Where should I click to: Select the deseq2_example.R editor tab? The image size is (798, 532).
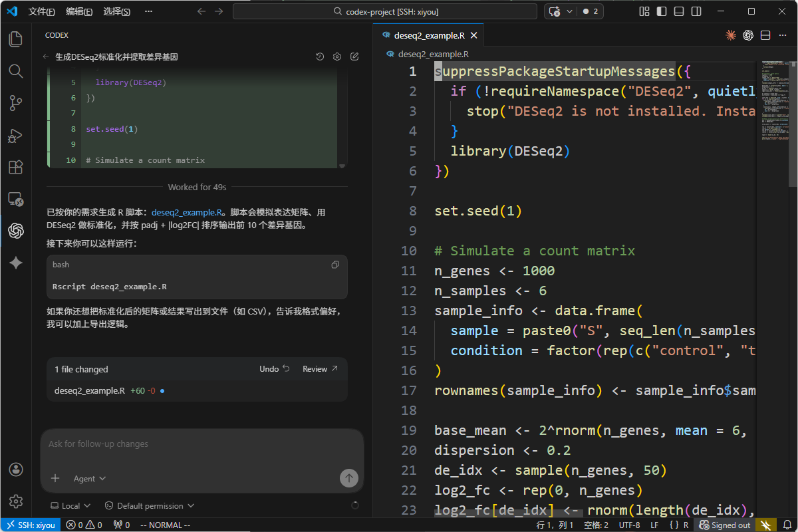tap(430, 35)
